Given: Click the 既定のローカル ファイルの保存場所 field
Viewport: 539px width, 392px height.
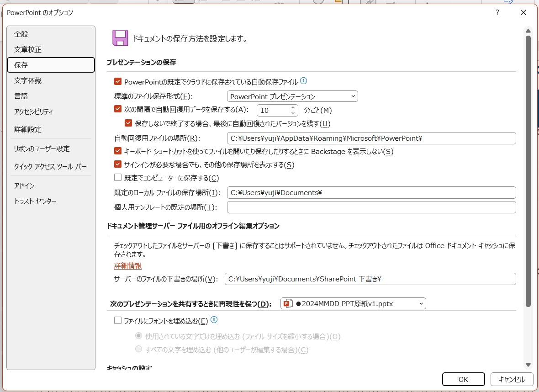Looking at the screenshot, I should point(371,192).
